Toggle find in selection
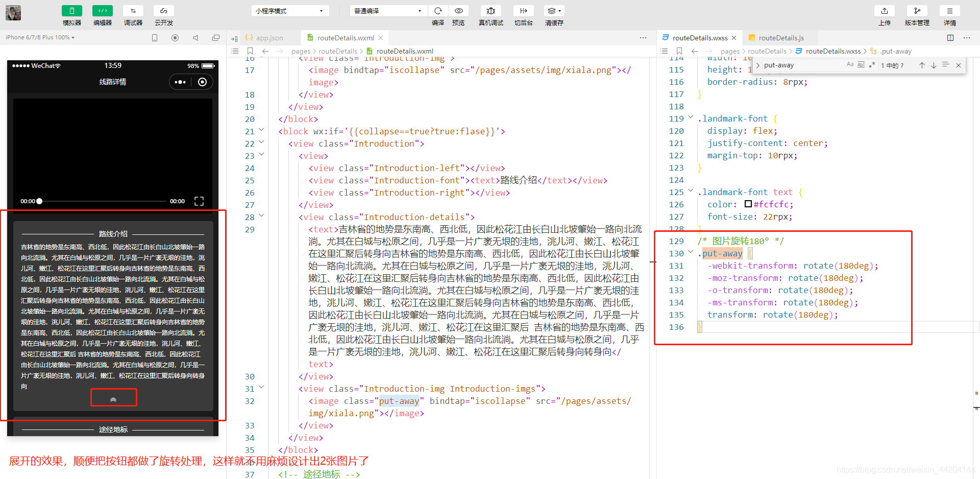Screen dimensions: 980x479 pos(945,65)
